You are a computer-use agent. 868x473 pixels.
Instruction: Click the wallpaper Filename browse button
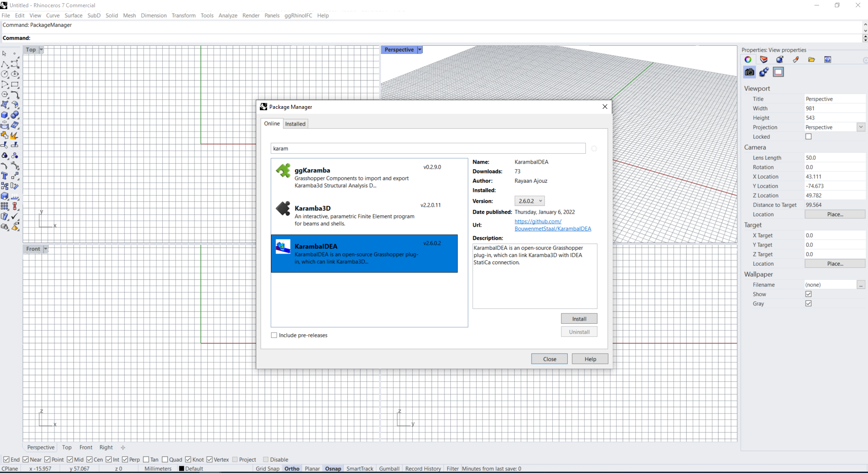coord(861,285)
